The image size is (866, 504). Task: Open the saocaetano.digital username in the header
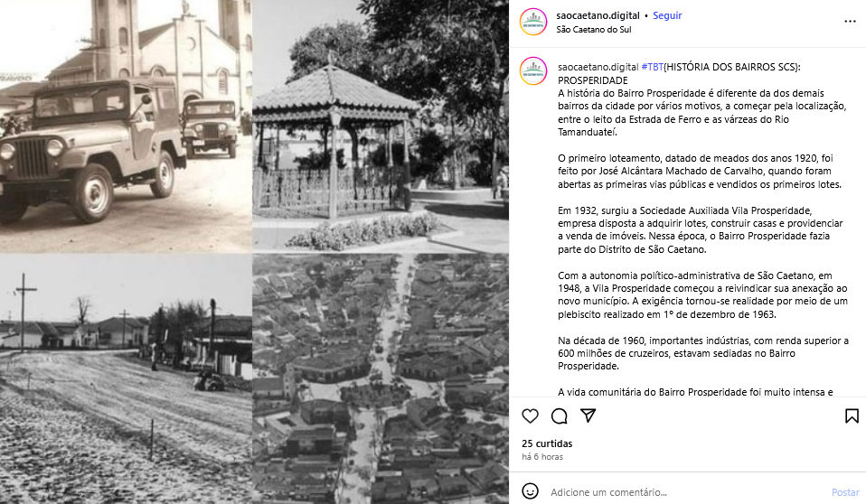pos(598,15)
